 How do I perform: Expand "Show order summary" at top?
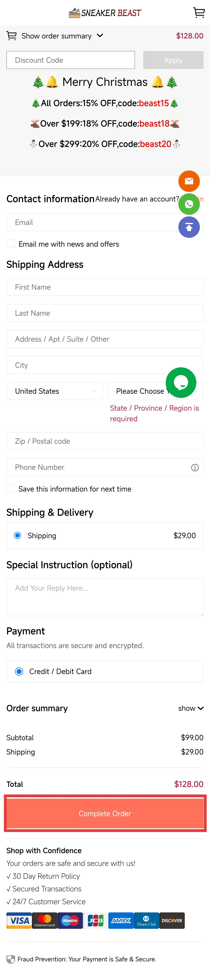(55, 36)
